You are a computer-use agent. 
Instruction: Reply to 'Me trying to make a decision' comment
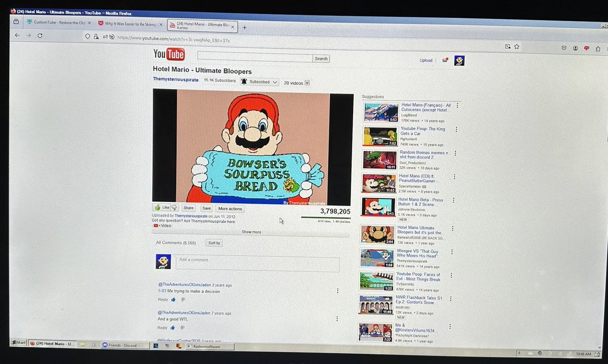point(163,300)
